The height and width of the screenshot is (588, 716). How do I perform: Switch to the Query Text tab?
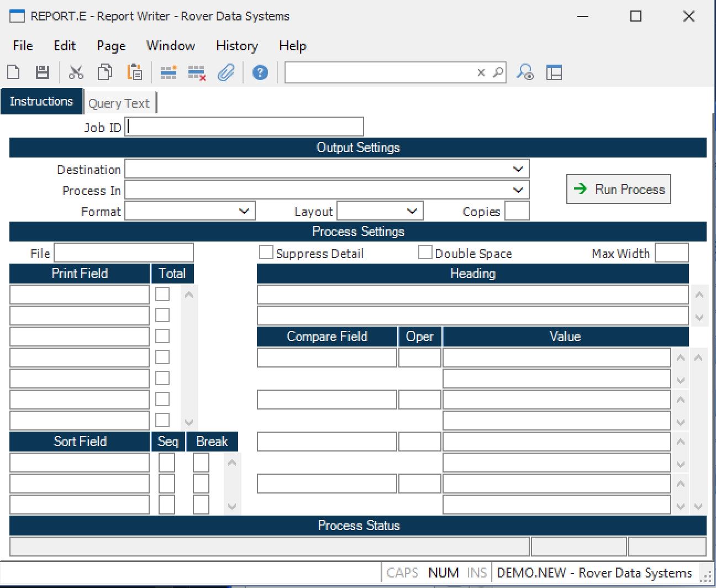(119, 103)
